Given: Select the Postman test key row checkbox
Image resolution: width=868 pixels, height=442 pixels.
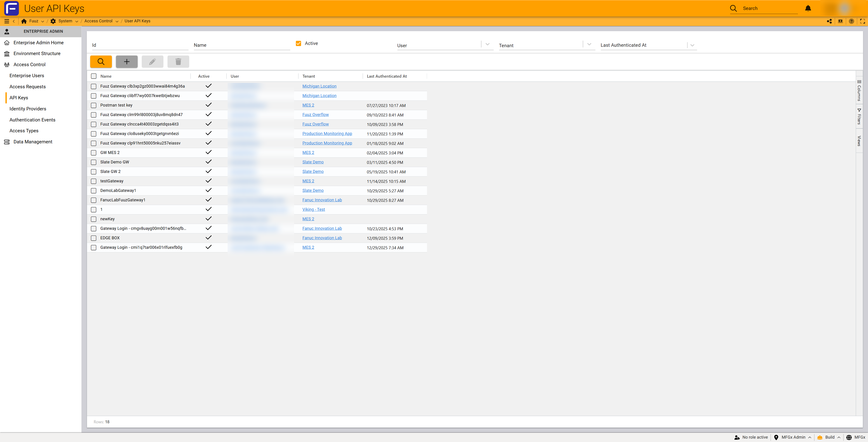Looking at the screenshot, I should (x=94, y=105).
